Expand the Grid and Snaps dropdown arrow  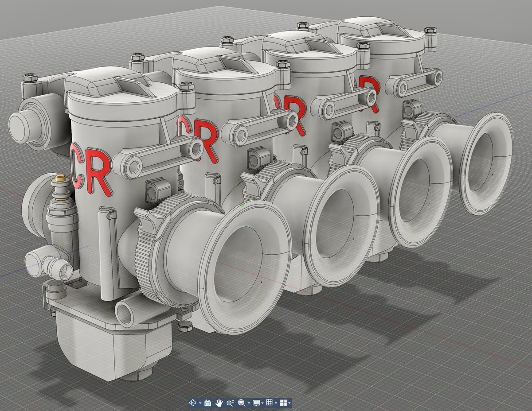coord(276,403)
